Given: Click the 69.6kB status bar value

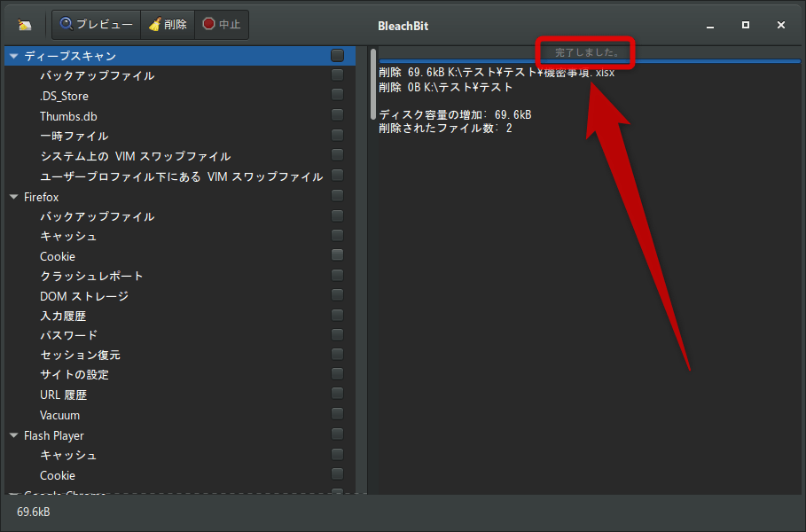Looking at the screenshot, I should click(x=34, y=512).
